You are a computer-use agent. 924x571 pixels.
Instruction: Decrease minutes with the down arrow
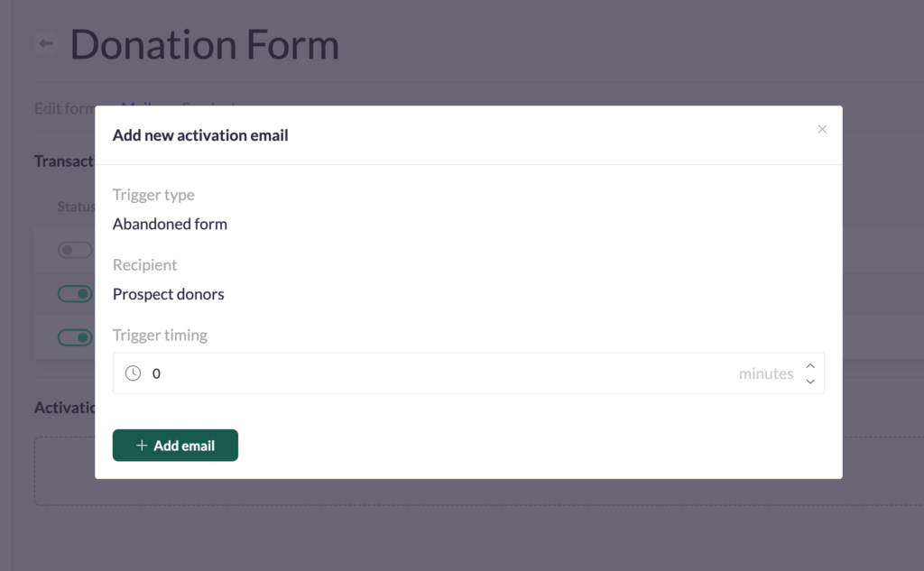click(810, 382)
